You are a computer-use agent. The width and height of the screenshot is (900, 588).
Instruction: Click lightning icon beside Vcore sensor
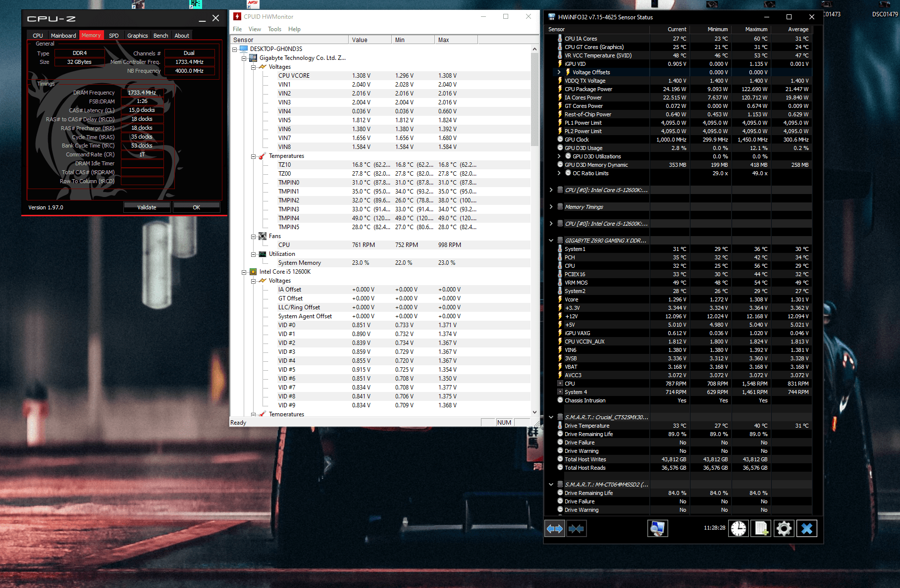[560, 299]
